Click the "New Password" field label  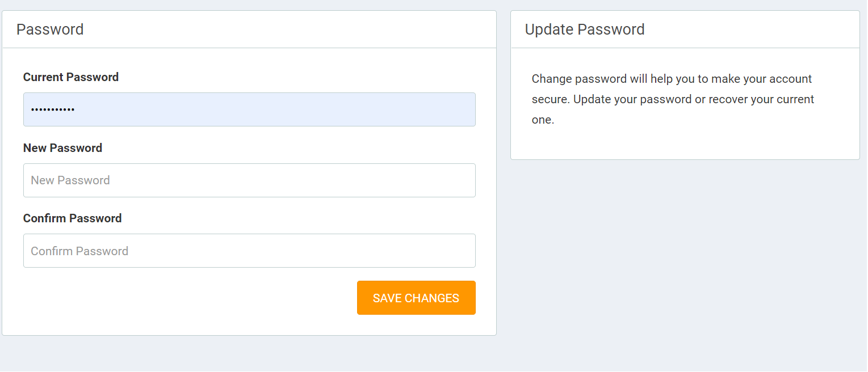pyautogui.click(x=62, y=148)
